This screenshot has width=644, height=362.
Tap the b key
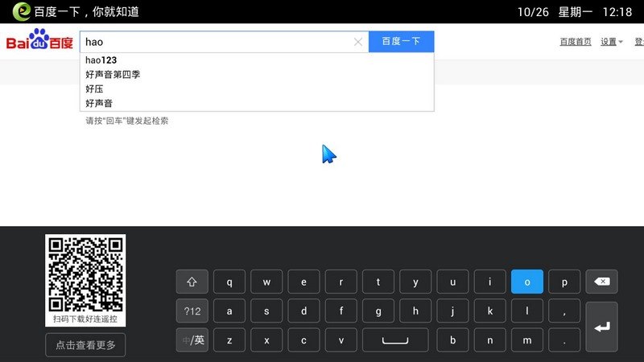[x=452, y=340]
